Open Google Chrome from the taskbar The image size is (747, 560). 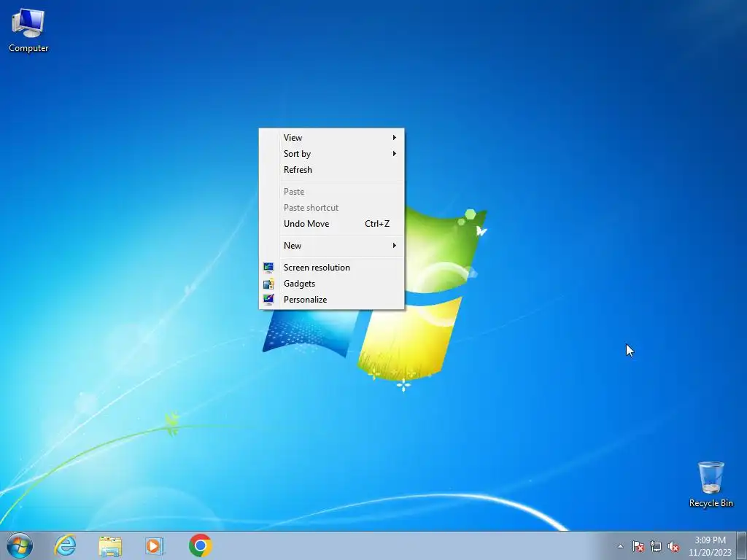click(200, 545)
